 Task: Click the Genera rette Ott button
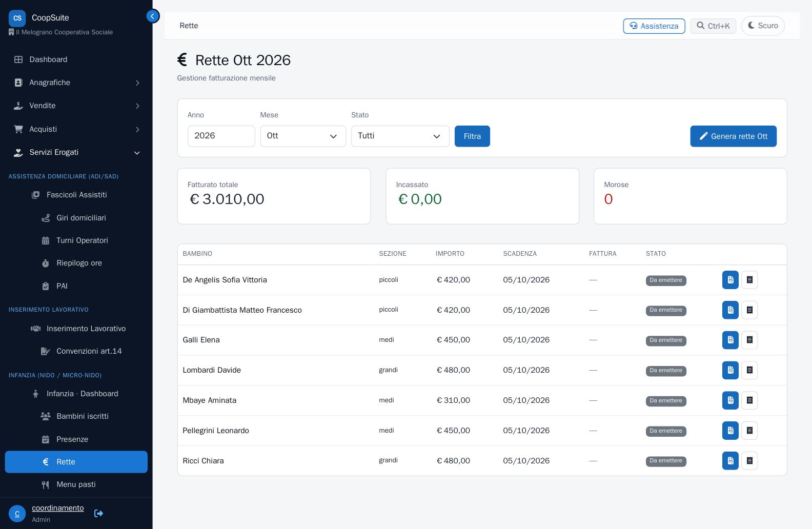click(733, 136)
